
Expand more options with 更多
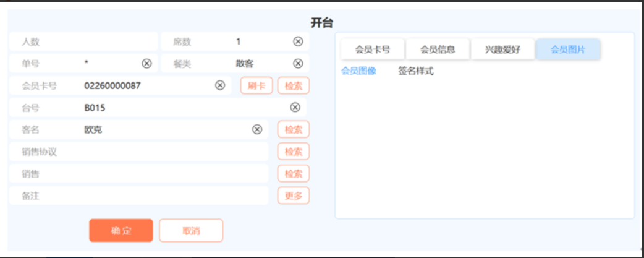(293, 196)
